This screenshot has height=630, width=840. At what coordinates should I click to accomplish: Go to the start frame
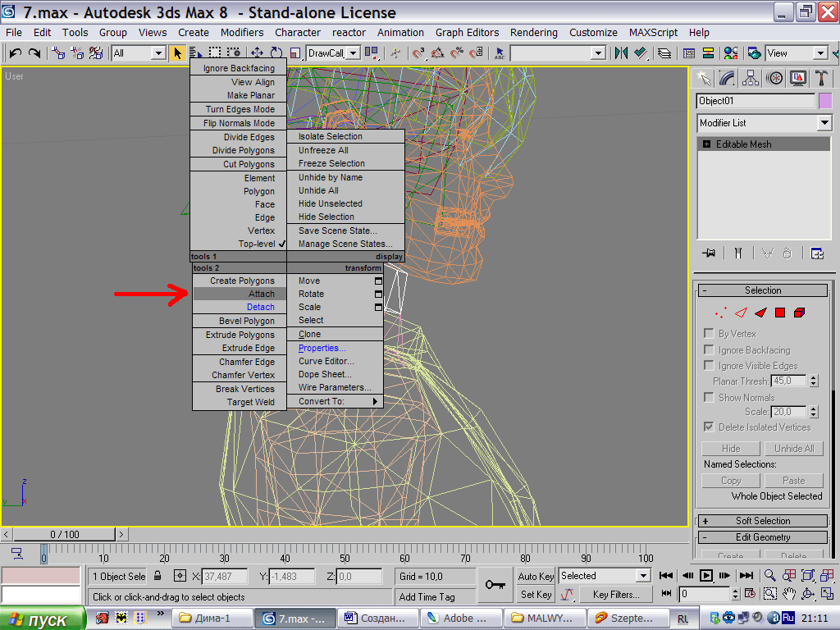click(x=666, y=575)
